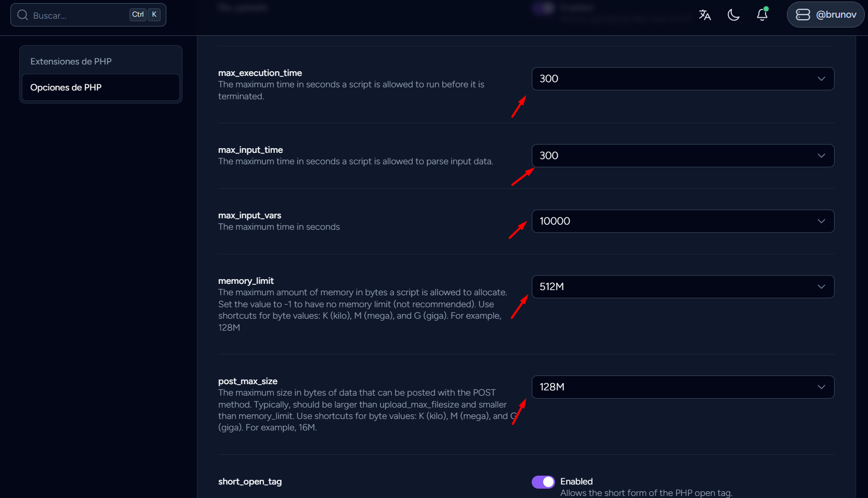Open the max_execution_time dropdown
868x498 pixels.
682,79
